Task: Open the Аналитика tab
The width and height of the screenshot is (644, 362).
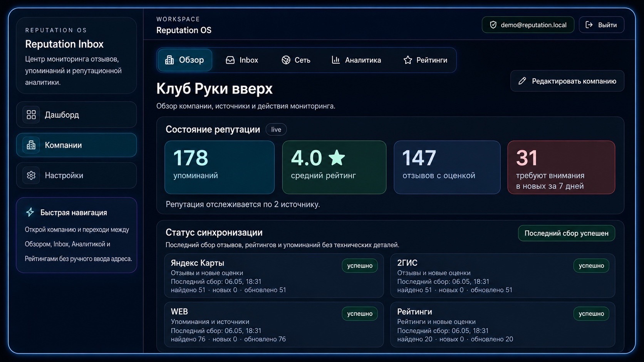Action: point(356,60)
